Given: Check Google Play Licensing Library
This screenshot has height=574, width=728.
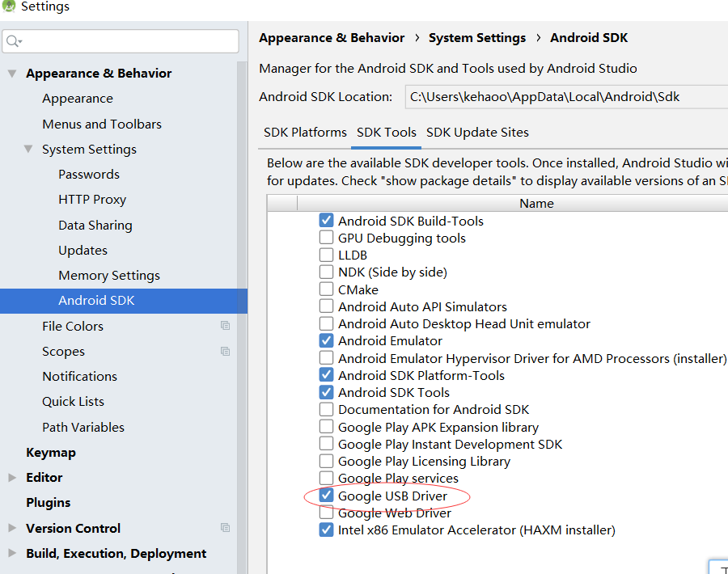Looking at the screenshot, I should [x=327, y=461].
